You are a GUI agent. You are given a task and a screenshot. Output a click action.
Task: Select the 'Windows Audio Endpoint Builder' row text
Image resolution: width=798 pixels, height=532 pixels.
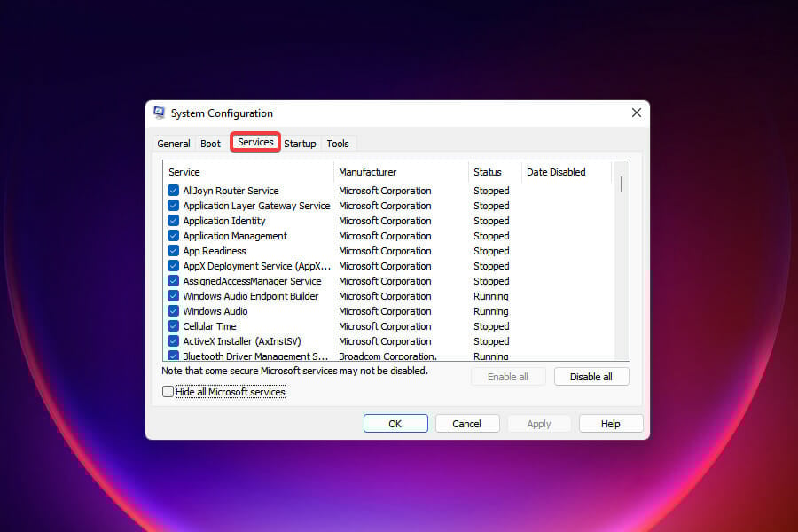click(250, 296)
